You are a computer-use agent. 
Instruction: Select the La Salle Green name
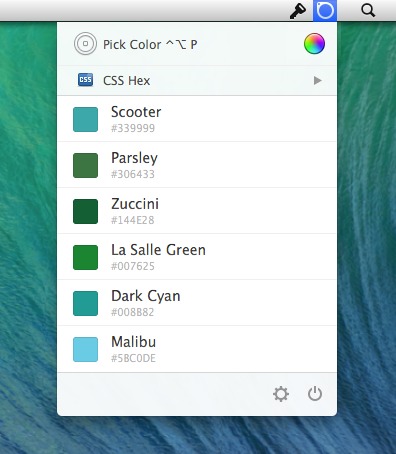point(158,250)
